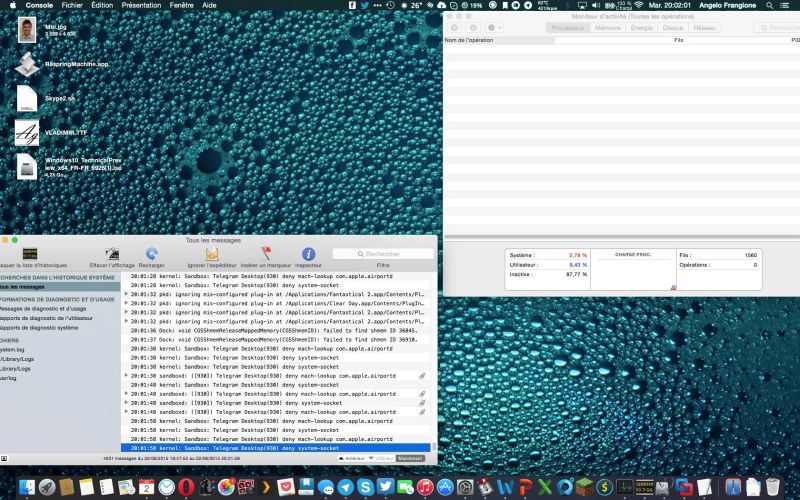Switch to Réseau tab in Activity Monitor

705,28
